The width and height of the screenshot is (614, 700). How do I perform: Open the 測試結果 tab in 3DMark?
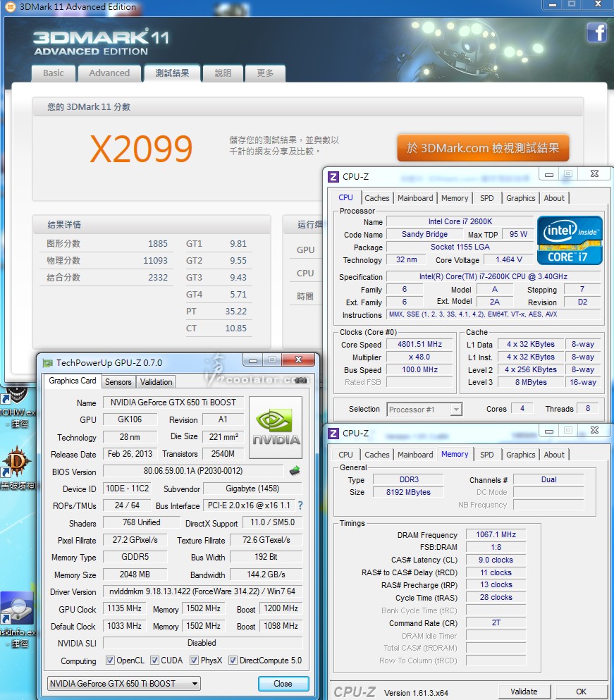172,73
